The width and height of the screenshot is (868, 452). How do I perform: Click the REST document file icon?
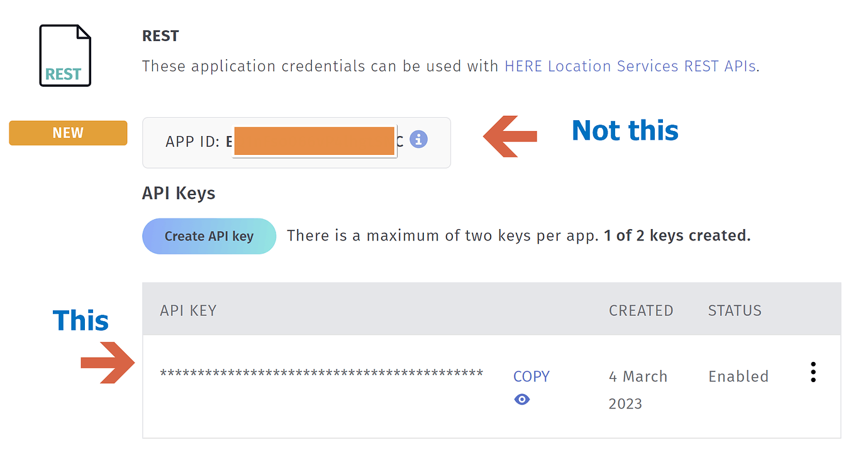(x=65, y=55)
